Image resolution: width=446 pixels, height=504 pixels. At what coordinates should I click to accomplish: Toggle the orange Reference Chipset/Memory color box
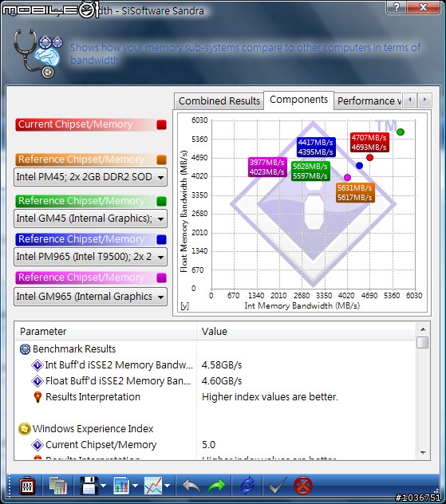[161, 159]
